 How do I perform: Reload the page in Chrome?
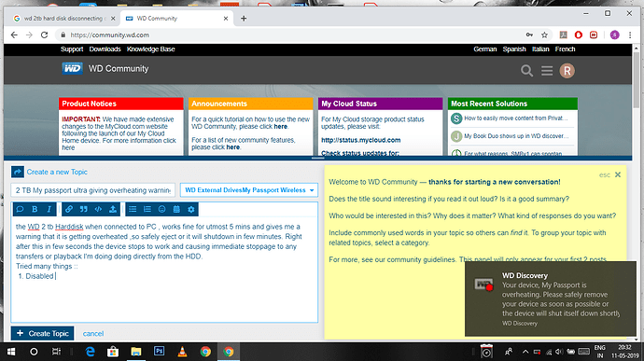[x=45, y=35]
